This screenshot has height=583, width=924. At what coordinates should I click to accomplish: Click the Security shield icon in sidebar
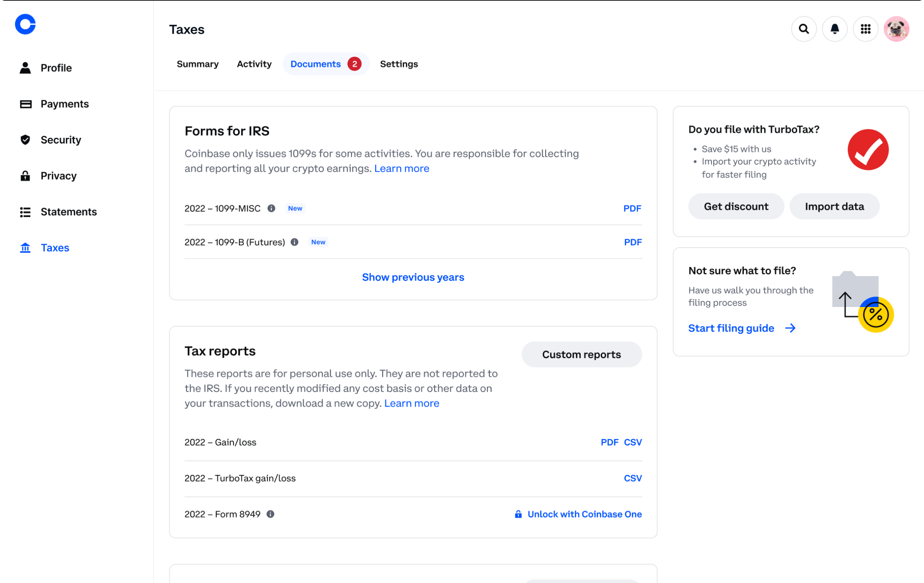pyautogui.click(x=25, y=140)
